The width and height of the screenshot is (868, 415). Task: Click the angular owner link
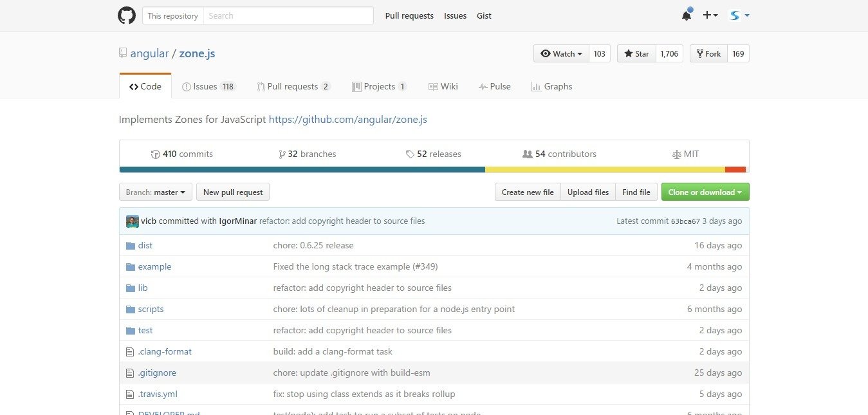[149, 53]
